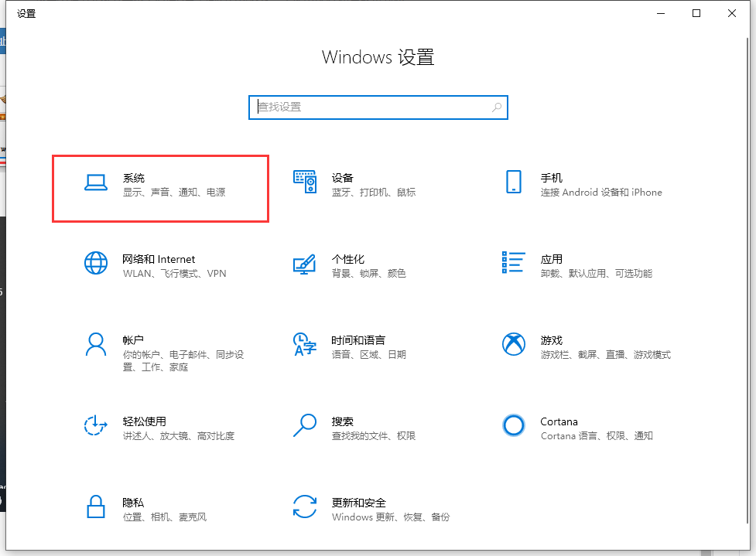Open the Network globe icon
The width and height of the screenshot is (756, 556).
click(x=95, y=264)
